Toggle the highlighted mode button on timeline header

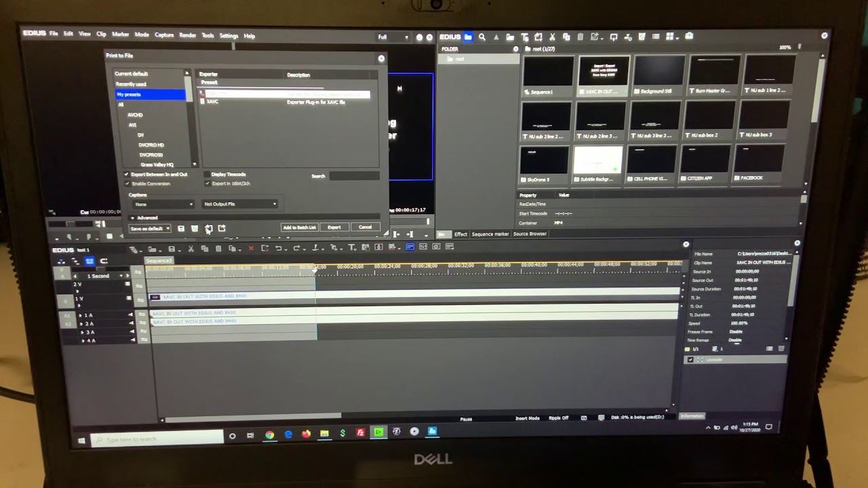(89, 261)
